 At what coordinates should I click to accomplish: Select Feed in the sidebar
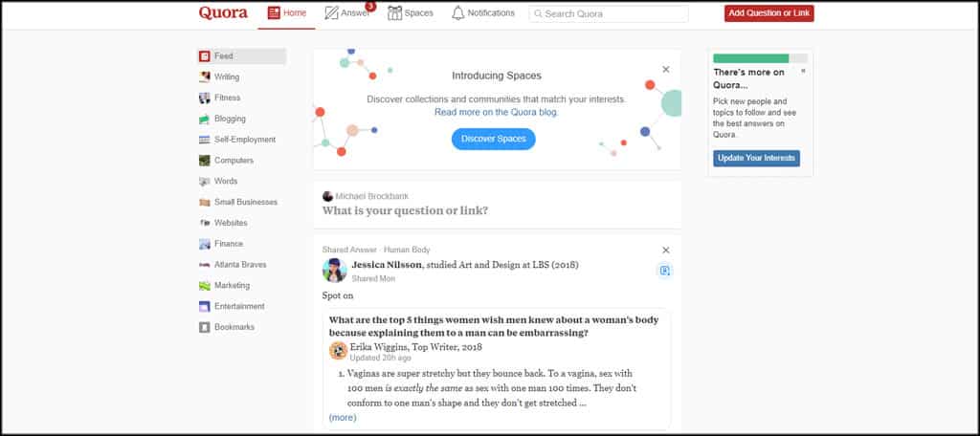click(x=241, y=56)
